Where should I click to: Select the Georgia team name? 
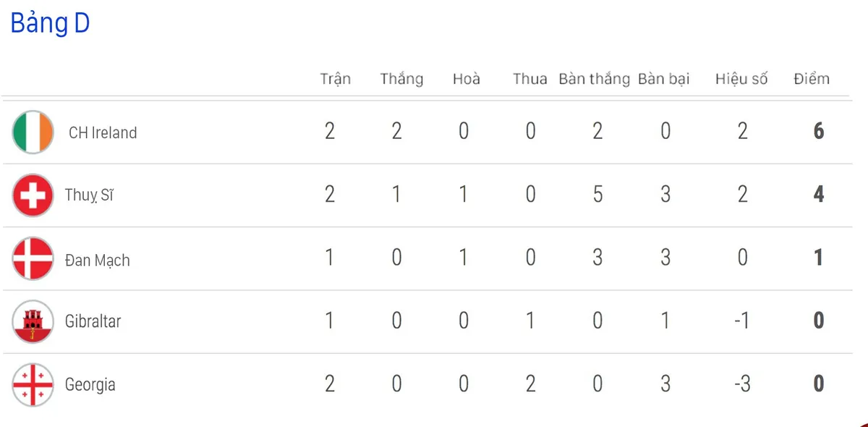(90, 385)
